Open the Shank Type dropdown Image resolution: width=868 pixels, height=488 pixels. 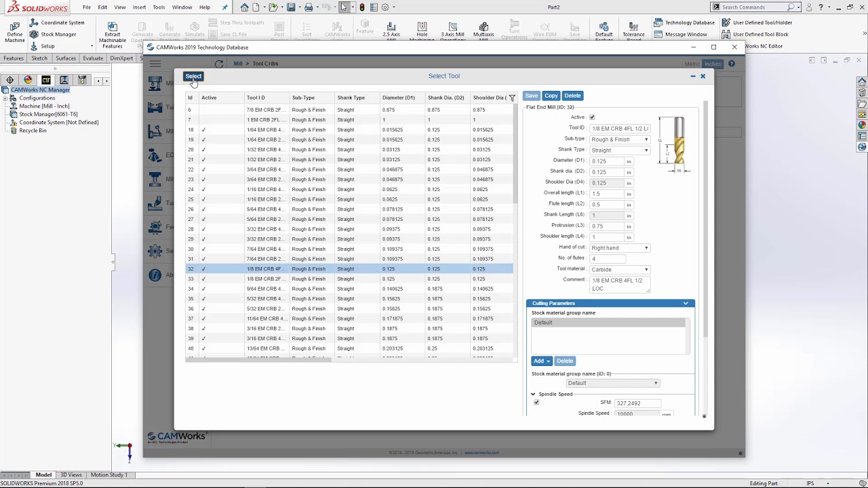click(x=620, y=150)
